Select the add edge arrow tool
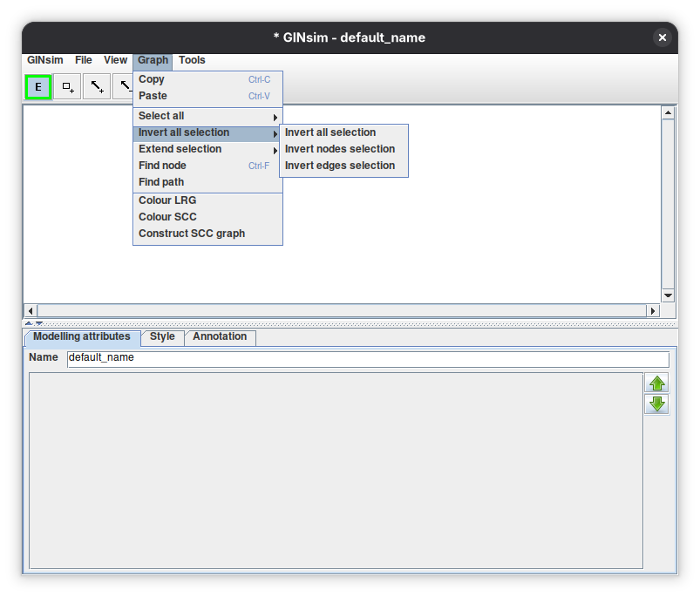Screen dimensions: 700x597 pyautogui.click(x=97, y=87)
